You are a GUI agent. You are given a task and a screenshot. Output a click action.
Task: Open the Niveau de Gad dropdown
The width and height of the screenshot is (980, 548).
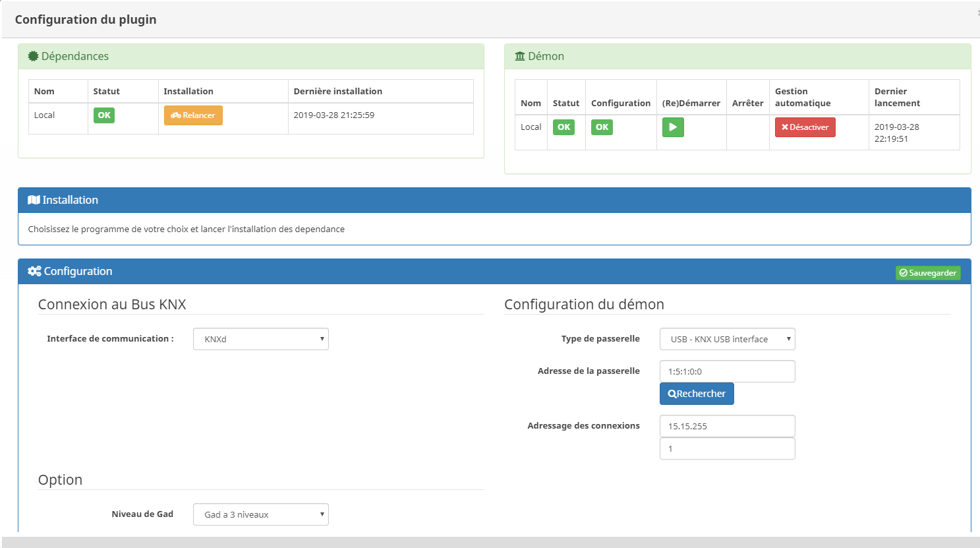click(x=261, y=514)
